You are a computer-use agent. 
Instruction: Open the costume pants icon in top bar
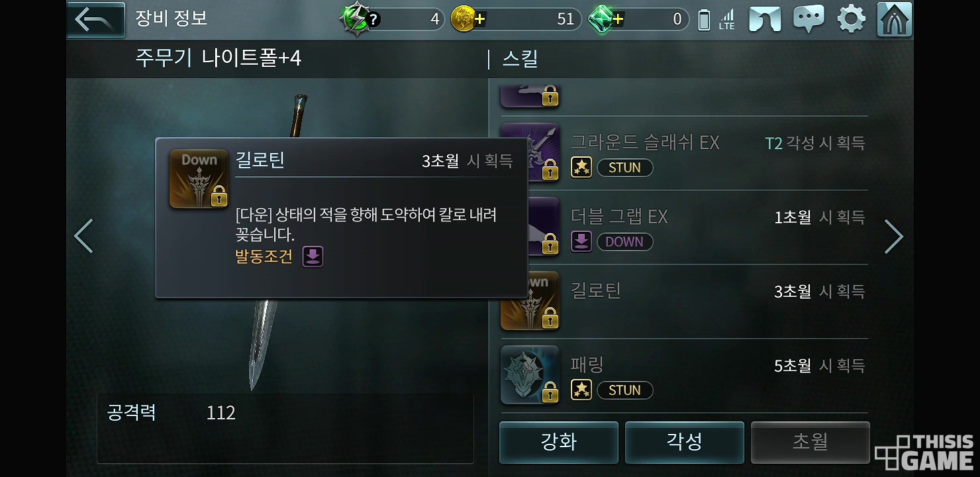coord(765,19)
